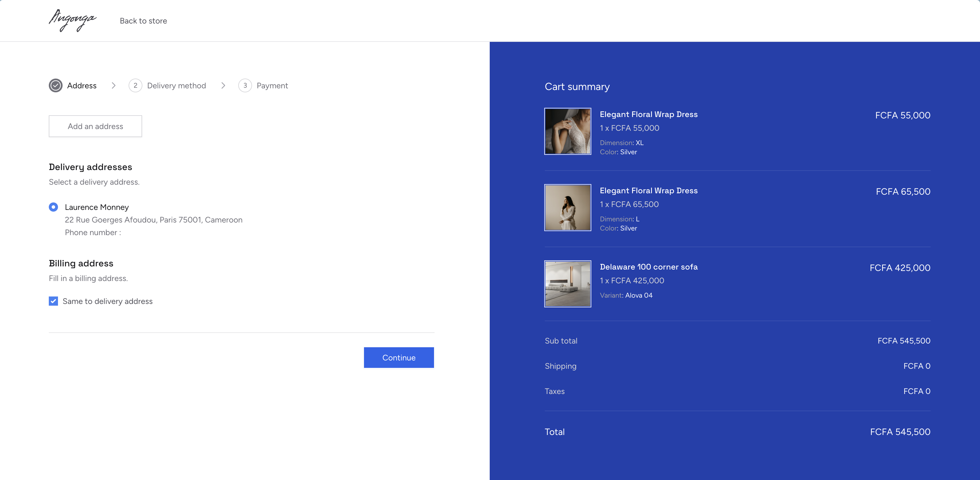The image size is (980, 480).
Task: Click the step 2 circle icon
Action: (135, 85)
